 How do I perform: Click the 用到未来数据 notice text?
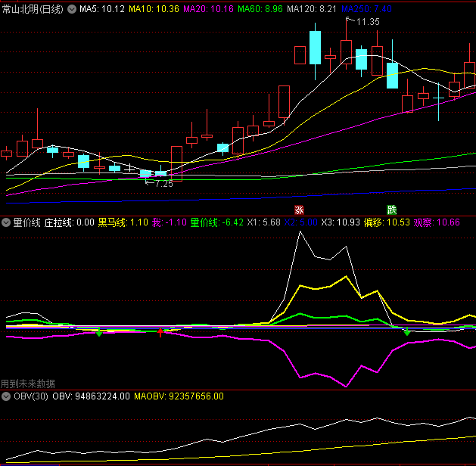[x=28, y=384]
